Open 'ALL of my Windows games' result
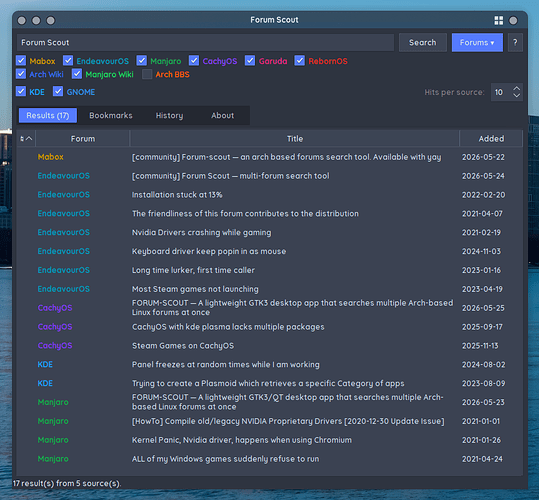Viewport: 539px width, 500px height. pyautogui.click(x=270, y=459)
